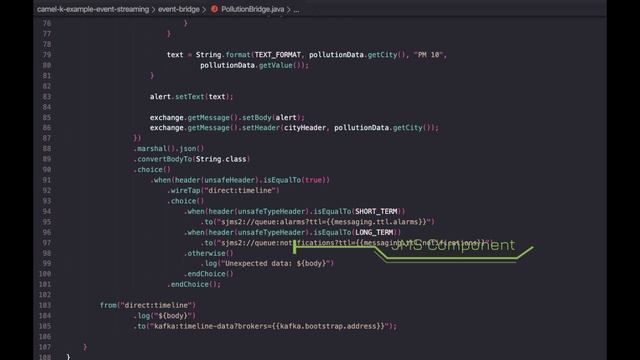Open camel-k-example-event-streaming breadcrumb folder
This screenshot has height=360, width=640.
[93, 9]
